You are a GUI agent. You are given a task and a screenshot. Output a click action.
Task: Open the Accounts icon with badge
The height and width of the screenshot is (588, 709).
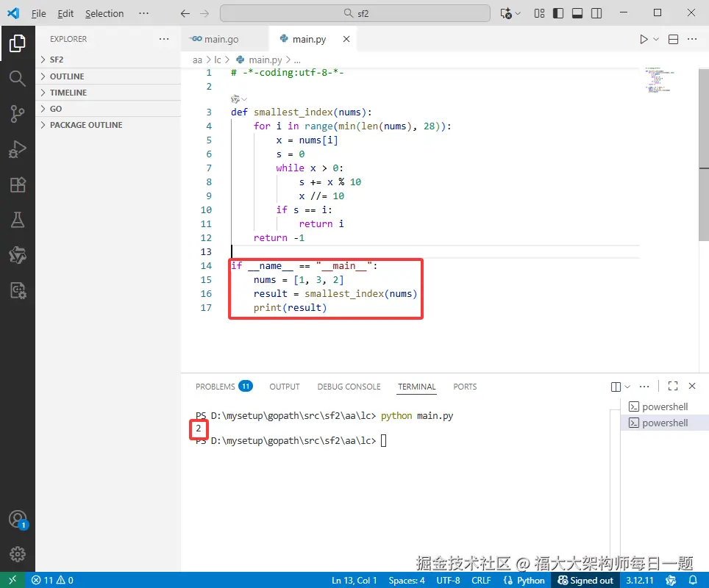pos(18,520)
